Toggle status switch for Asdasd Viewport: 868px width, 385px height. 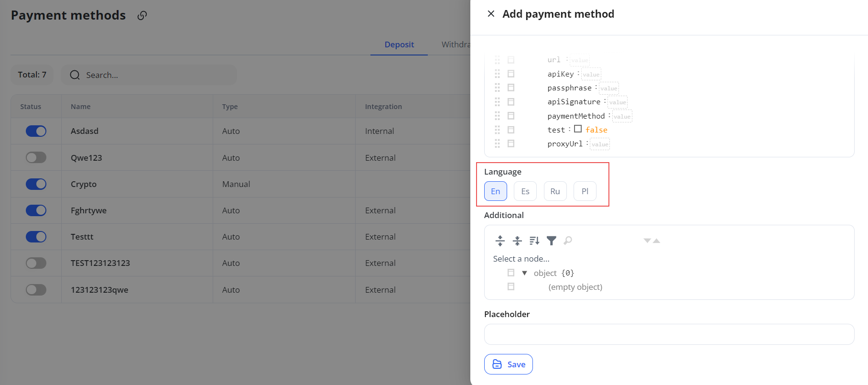tap(36, 131)
